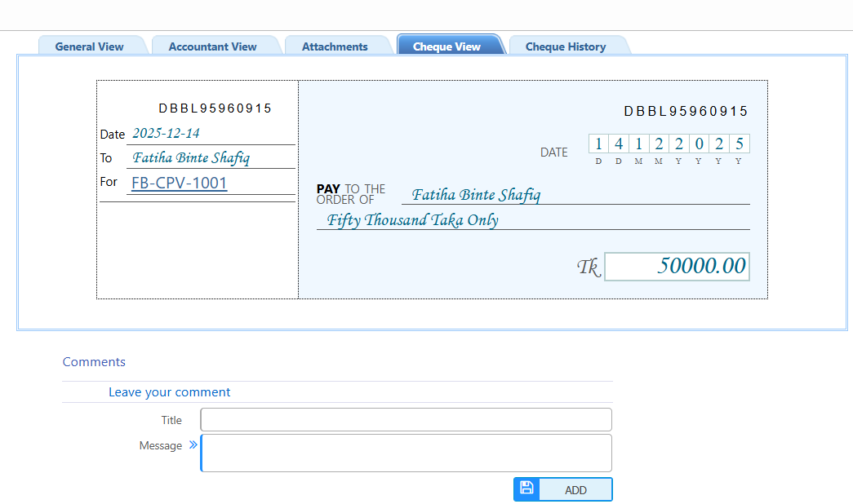Click the cheque number on the left stub
The width and height of the screenshot is (853, 504).
click(x=215, y=108)
